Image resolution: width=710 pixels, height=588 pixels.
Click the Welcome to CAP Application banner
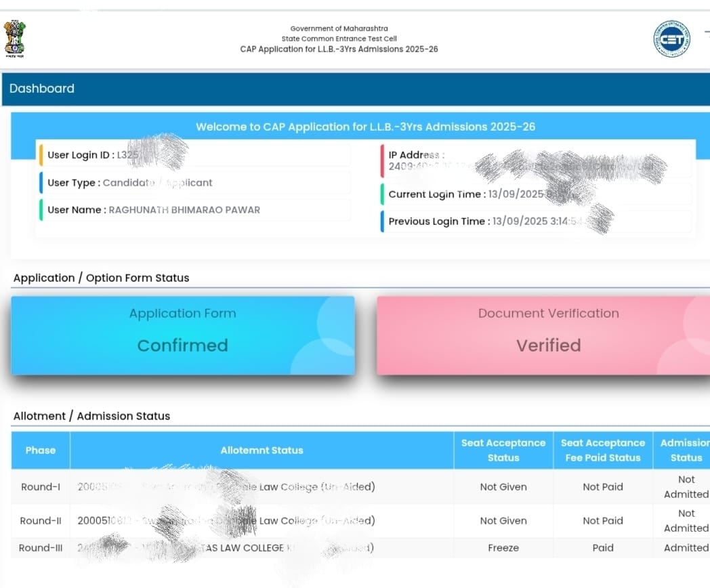point(365,127)
